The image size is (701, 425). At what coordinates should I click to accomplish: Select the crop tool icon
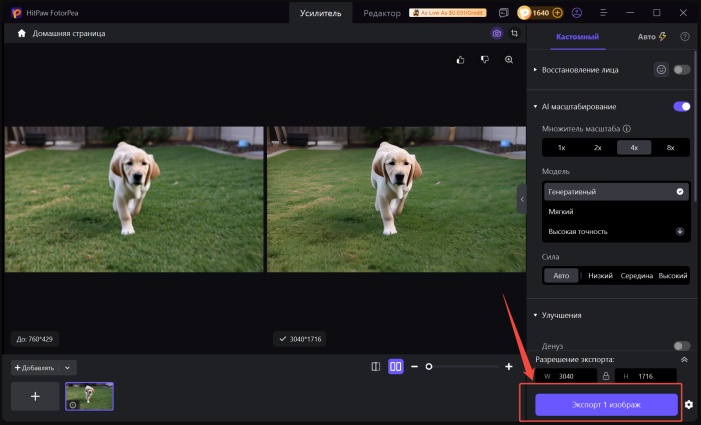(515, 34)
